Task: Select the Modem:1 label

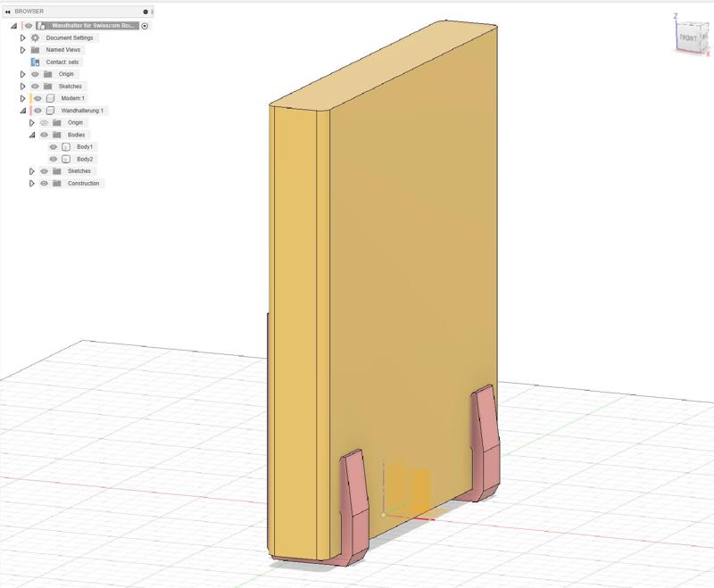Action: 73,98
